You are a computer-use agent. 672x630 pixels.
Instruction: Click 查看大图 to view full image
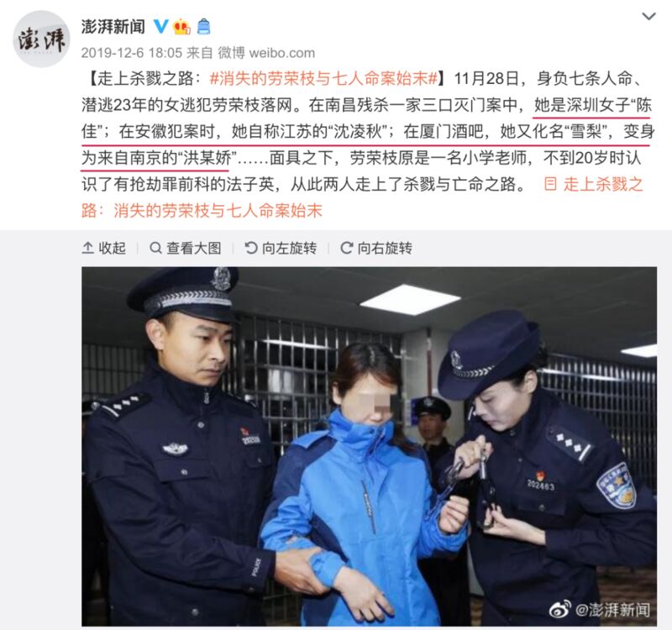click(x=185, y=248)
